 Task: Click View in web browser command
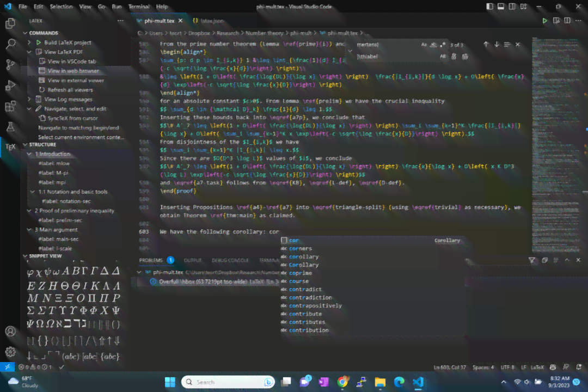pos(73,71)
